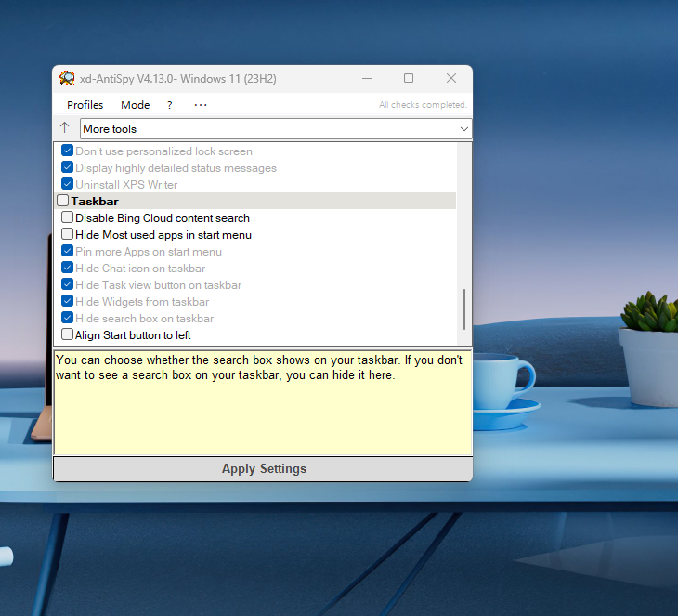
Task: Check Hide Most used apps in start menu
Action: point(68,234)
